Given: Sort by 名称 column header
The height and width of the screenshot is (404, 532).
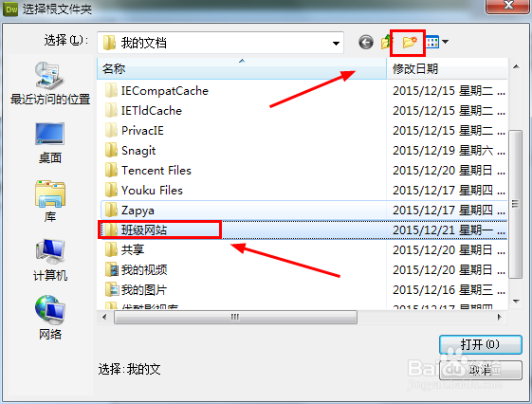Looking at the screenshot, I should (242, 69).
